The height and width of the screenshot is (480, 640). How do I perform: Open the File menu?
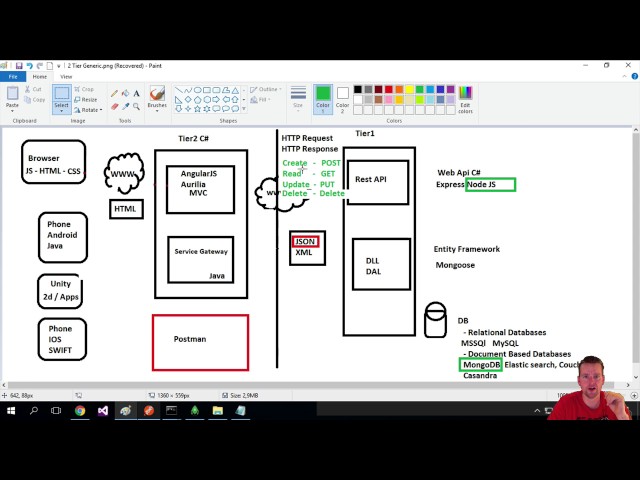(x=13, y=76)
